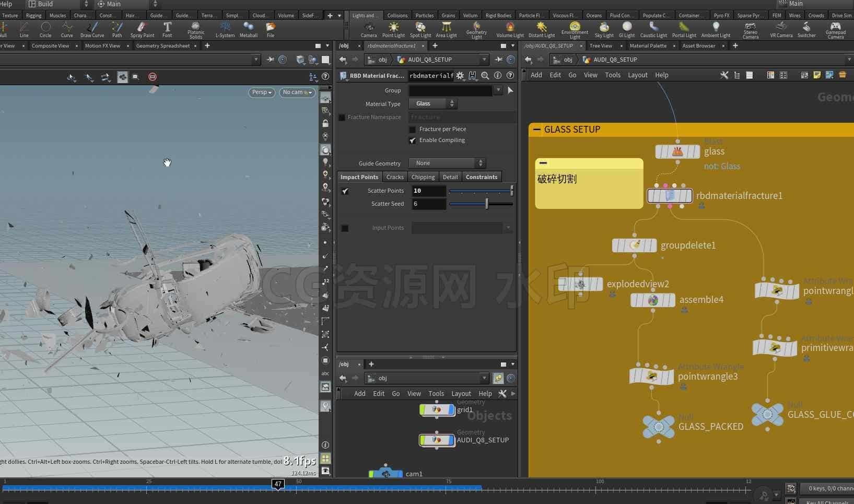
Task: Open the Group field dropdown arrow
Action: pos(498,90)
